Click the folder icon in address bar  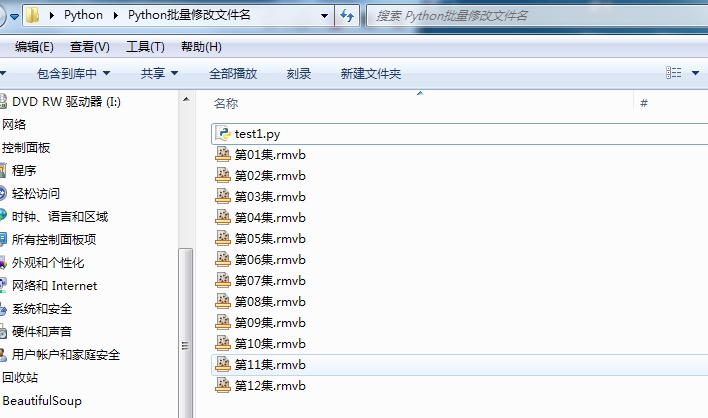click(x=33, y=15)
